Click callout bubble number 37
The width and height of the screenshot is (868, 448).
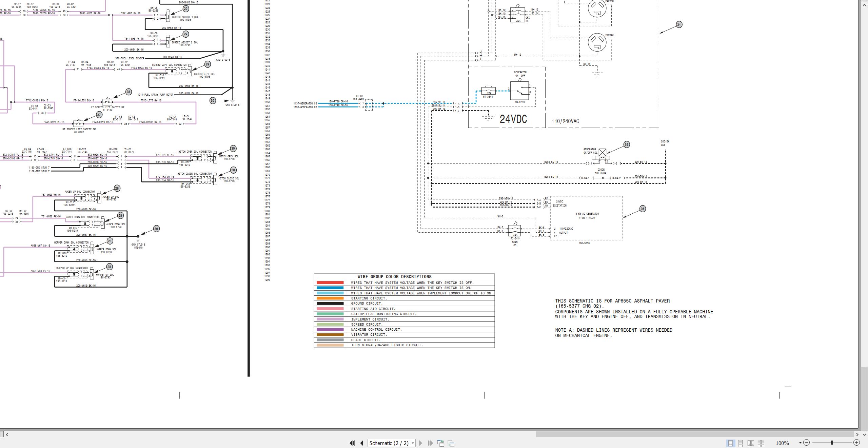point(99,115)
